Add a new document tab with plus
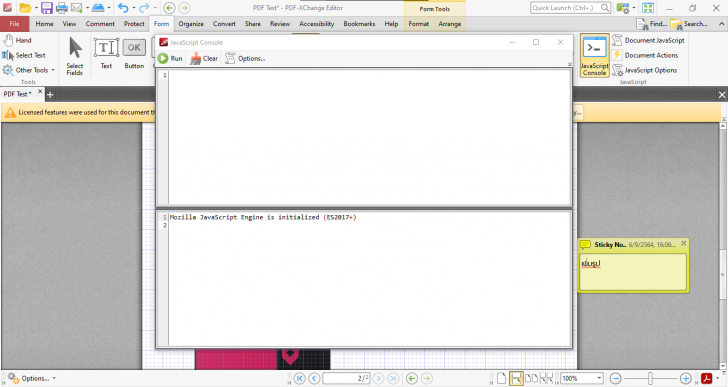Viewport: 728px width, 387px height. (x=50, y=95)
